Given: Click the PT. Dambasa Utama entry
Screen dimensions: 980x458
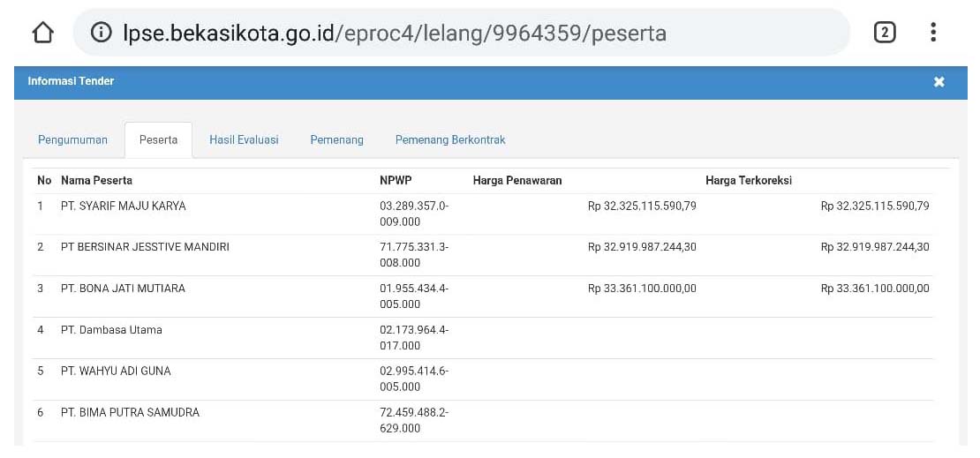Looking at the screenshot, I should tap(111, 330).
